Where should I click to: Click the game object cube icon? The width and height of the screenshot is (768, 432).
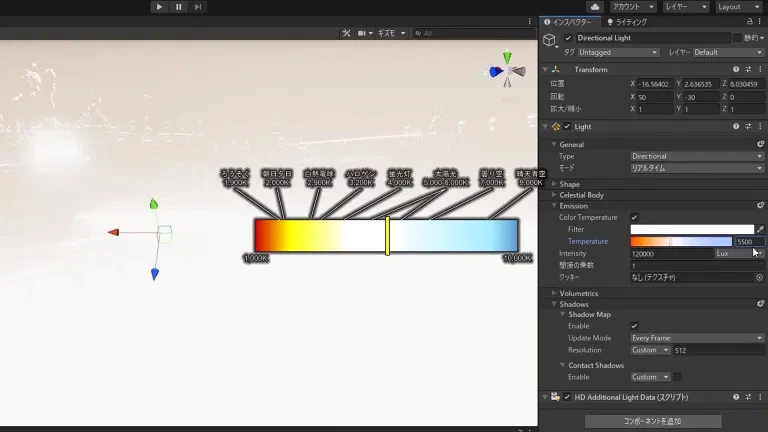coord(550,40)
